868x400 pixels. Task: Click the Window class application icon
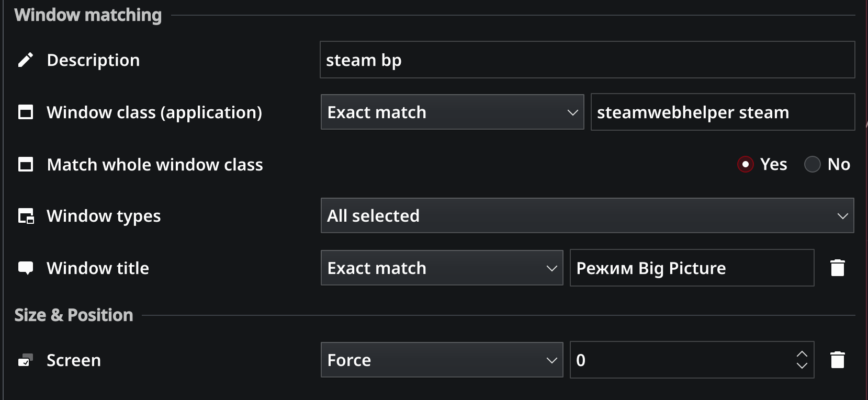(x=26, y=112)
